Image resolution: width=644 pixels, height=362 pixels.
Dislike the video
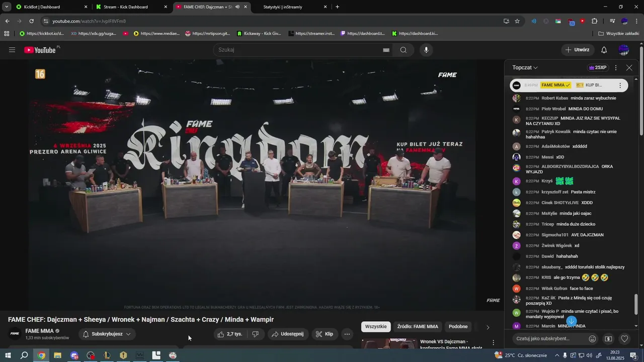tap(256, 334)
